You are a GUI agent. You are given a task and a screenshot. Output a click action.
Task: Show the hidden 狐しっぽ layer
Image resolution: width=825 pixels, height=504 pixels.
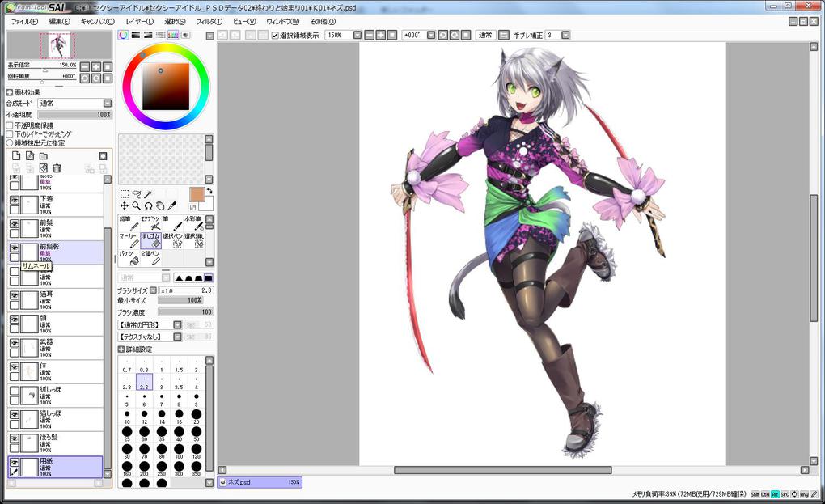(15, 391)
